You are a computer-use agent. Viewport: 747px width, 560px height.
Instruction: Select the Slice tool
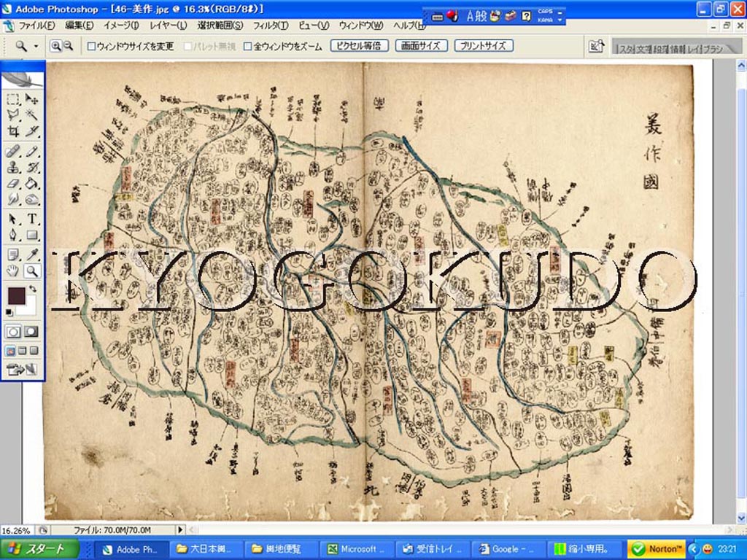click(x=32, y=131)
